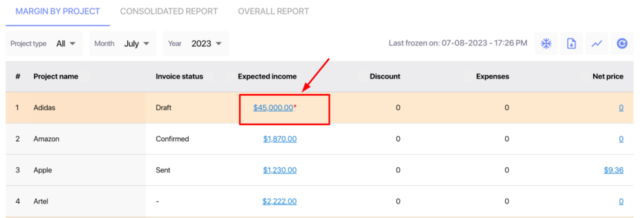Open the Year dropdown showing 2023

(x=196, y=43)
